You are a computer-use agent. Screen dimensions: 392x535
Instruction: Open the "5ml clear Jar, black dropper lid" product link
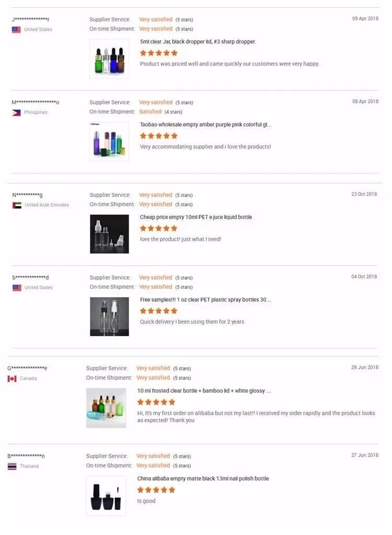pyautogui.click(x=198, y=41)
